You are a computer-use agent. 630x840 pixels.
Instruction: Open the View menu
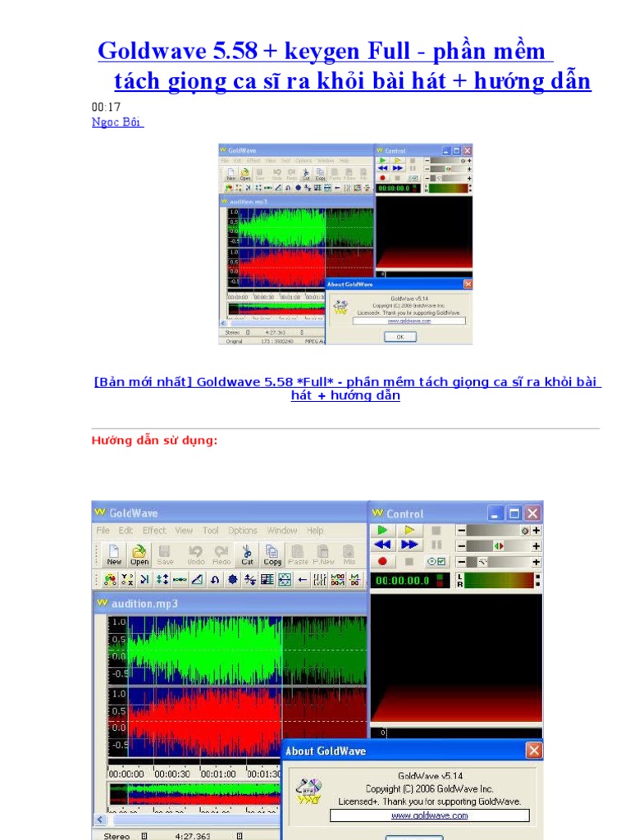184,531
